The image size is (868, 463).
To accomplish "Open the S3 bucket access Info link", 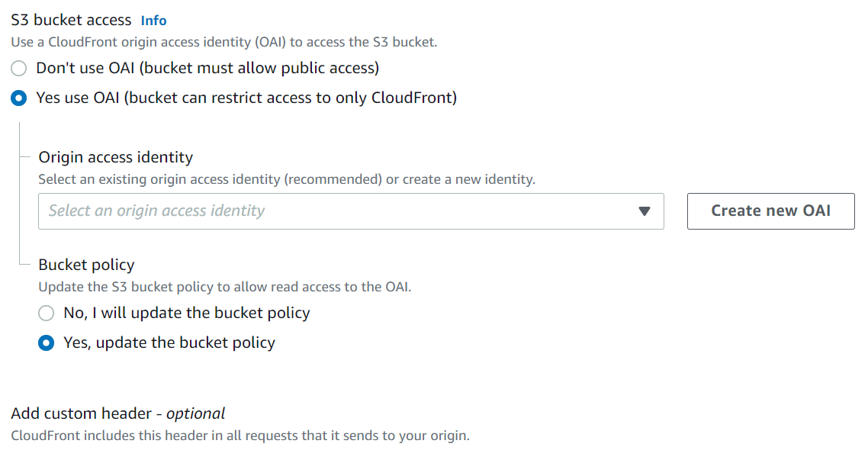I will tap(153, 20).
